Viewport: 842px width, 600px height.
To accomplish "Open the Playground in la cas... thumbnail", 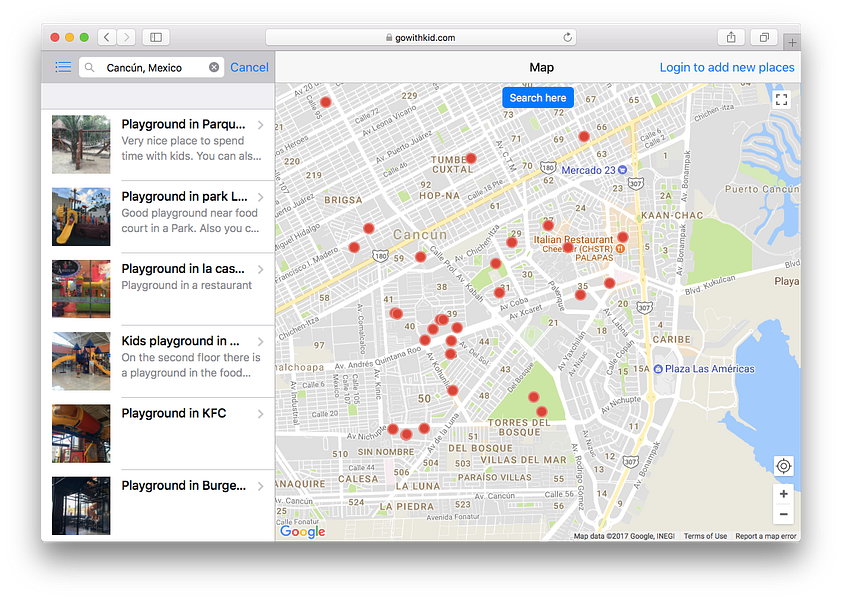I will pyautogui.click(x=81, y=288).
